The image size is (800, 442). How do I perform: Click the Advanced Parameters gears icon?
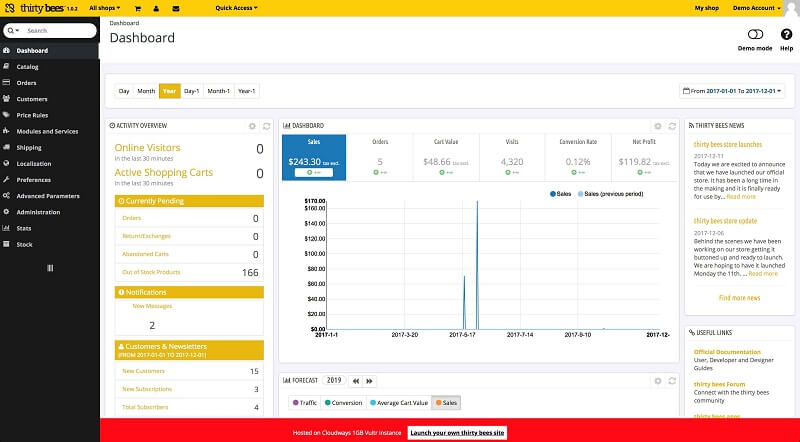(x=6, y=195)
